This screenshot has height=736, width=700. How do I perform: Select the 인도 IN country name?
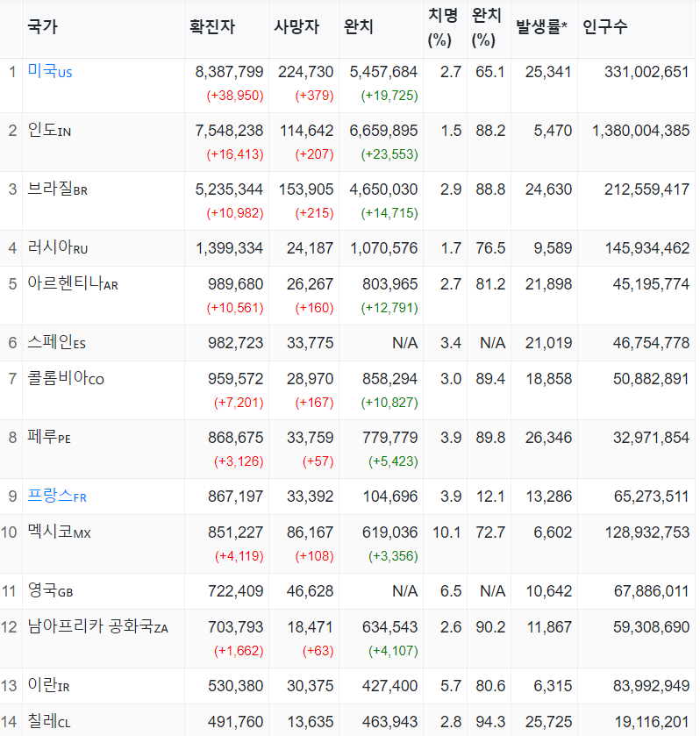pyautogui.click(x=49, y=130)
